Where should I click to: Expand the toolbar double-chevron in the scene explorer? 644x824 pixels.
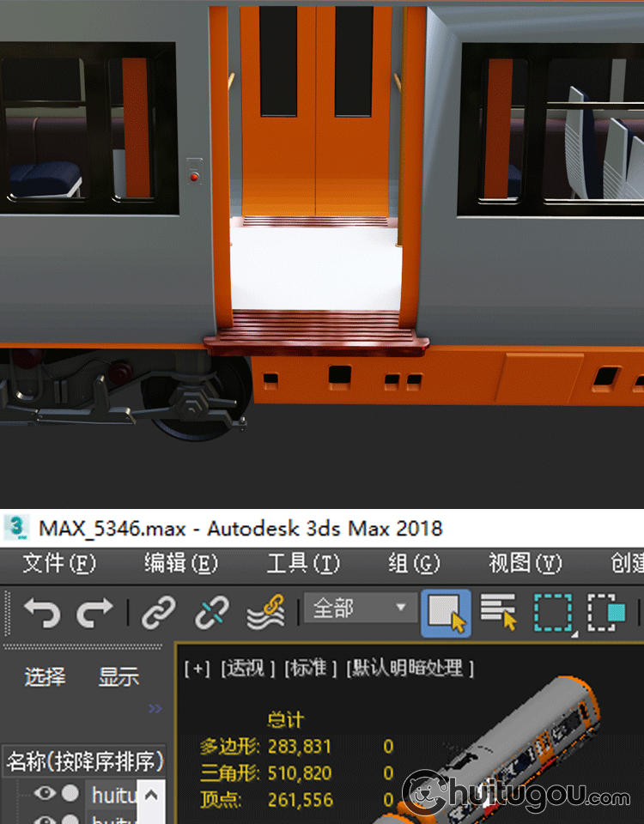155,708
